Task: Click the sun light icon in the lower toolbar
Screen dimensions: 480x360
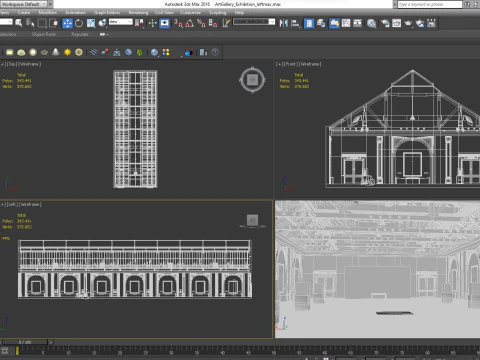Action: point(67,52)
